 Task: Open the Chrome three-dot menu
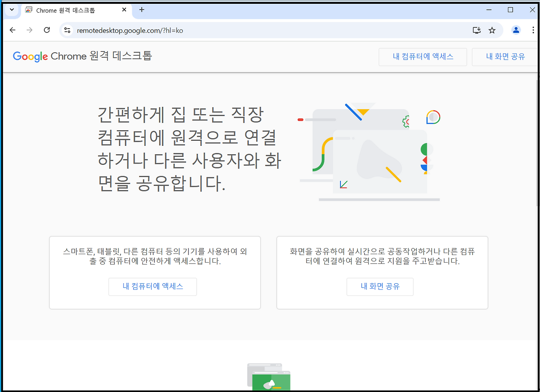pos(533,30)
